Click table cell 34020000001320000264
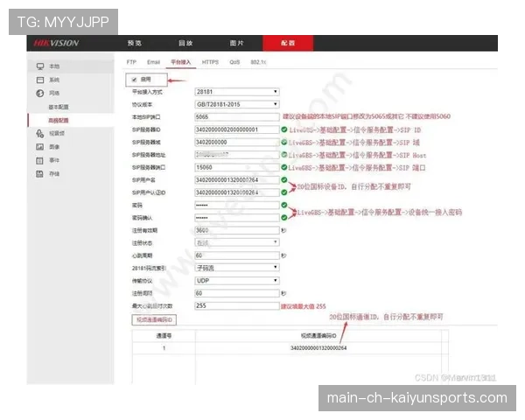525x420 pixels. tap(318, 348)
